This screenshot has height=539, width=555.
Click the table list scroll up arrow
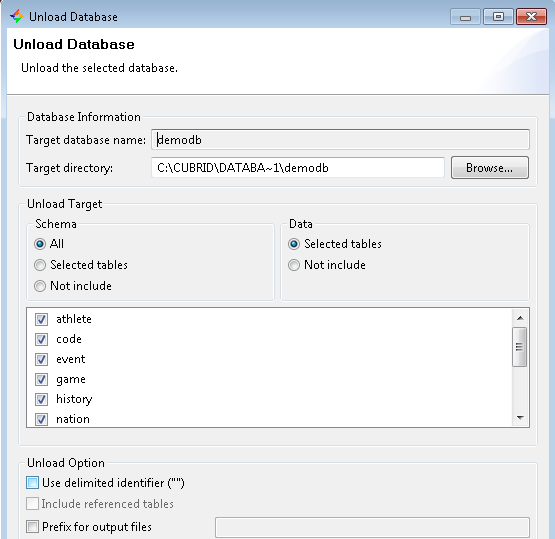tap(520, 318)
